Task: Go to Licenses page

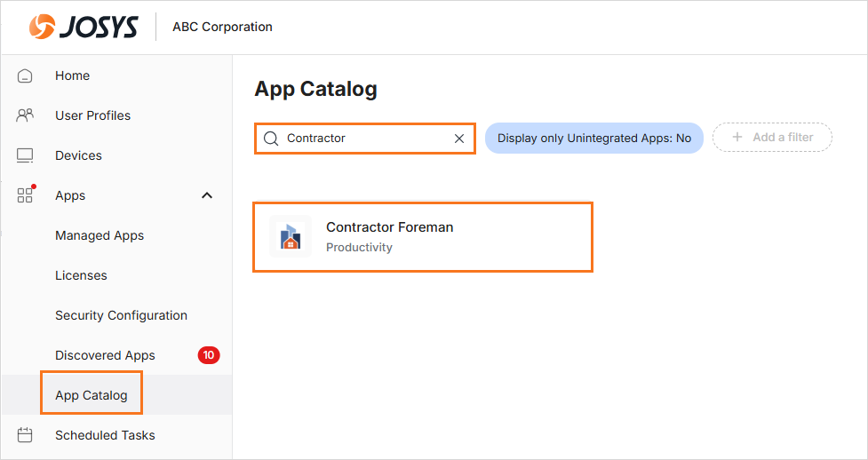Action: (81, 275)
